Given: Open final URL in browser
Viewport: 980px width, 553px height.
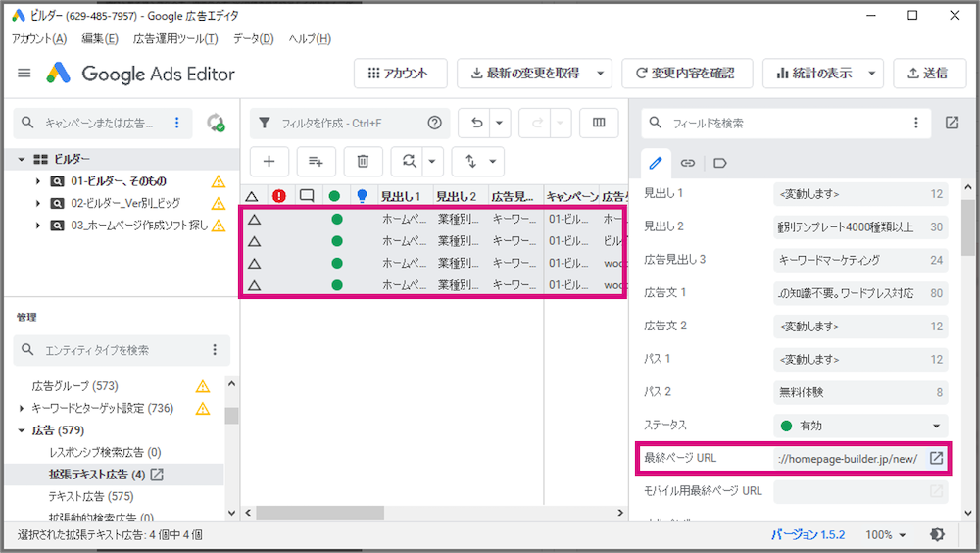Looking at the screenshot, I should pyautogui.click(x=936, y=458).
